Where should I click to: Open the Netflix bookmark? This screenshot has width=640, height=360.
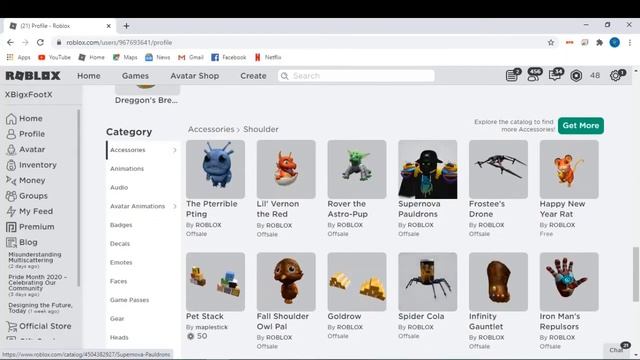pos(268,58)
